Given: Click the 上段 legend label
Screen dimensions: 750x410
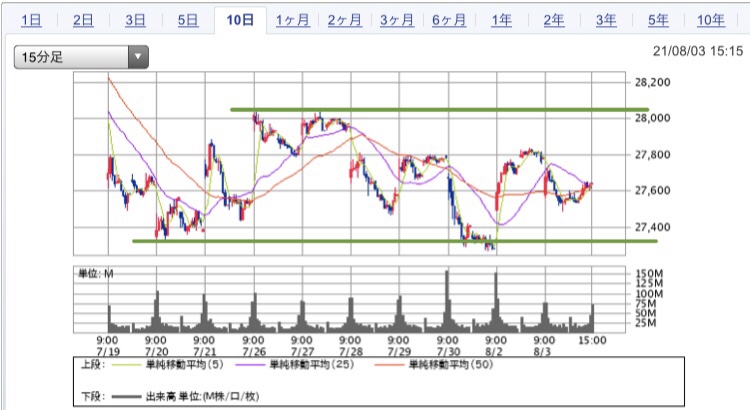Looking at the screenshot, I should [91, 365].
